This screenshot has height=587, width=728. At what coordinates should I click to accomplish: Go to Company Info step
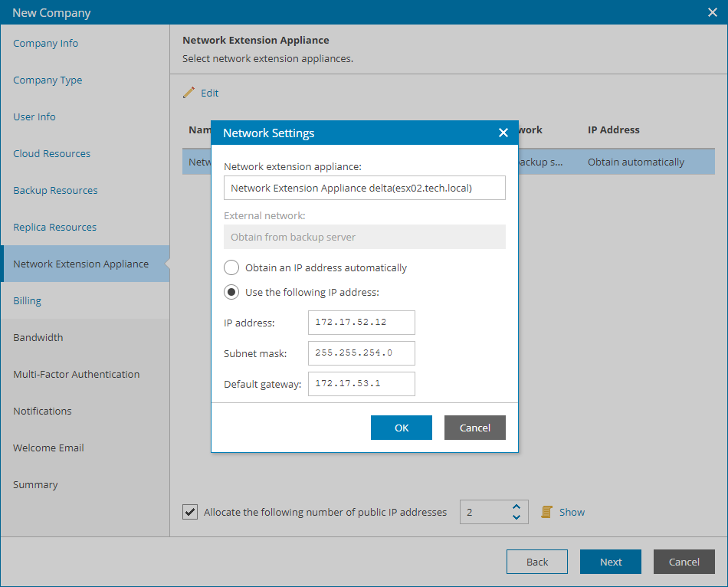pyautogui.click(x=45, y=43)
